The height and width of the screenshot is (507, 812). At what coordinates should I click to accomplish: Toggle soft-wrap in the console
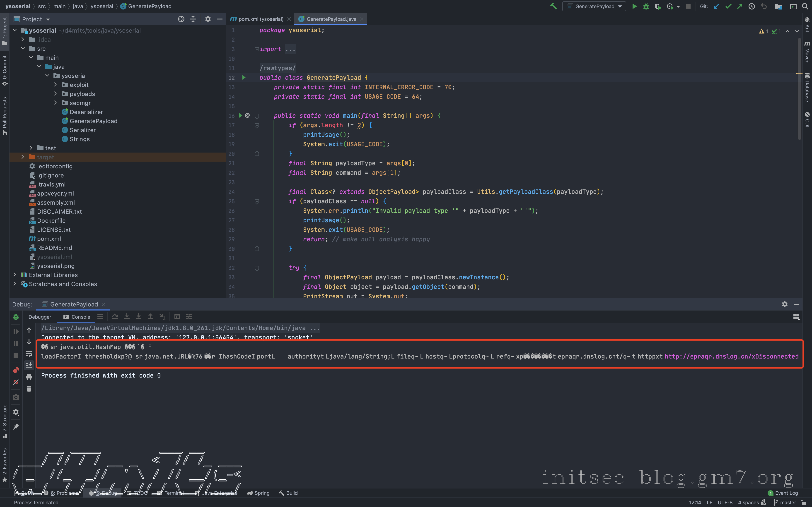click(29, 353)
